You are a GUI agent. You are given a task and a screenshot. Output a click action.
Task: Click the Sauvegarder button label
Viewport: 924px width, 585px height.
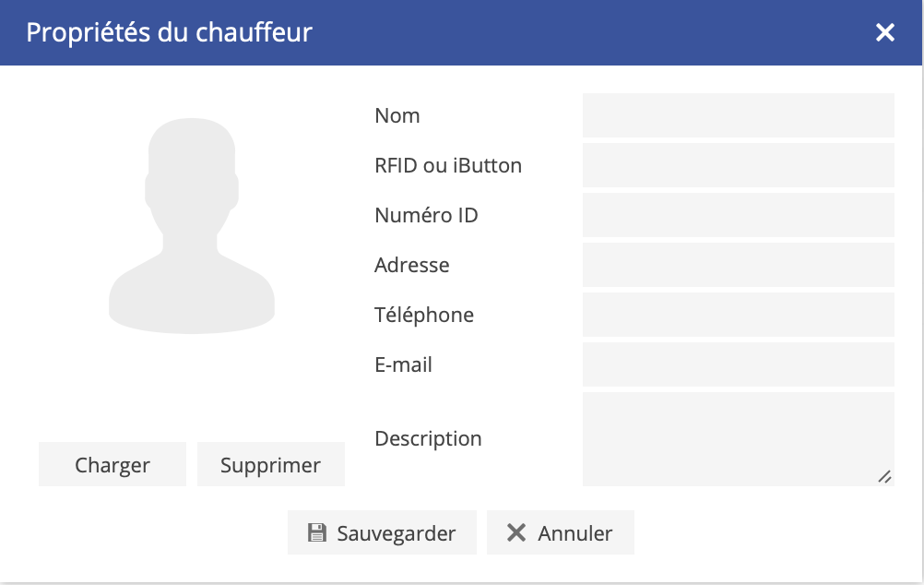pos(397,533)
